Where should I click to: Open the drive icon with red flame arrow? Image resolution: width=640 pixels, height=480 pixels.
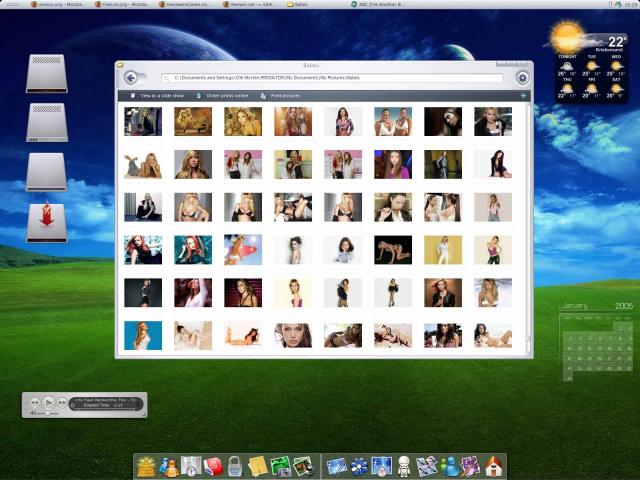pyautogui.click(x=47, y=222)
